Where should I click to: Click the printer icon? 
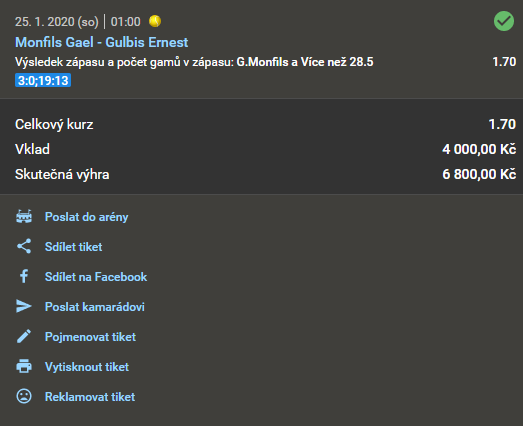point(24,366)
